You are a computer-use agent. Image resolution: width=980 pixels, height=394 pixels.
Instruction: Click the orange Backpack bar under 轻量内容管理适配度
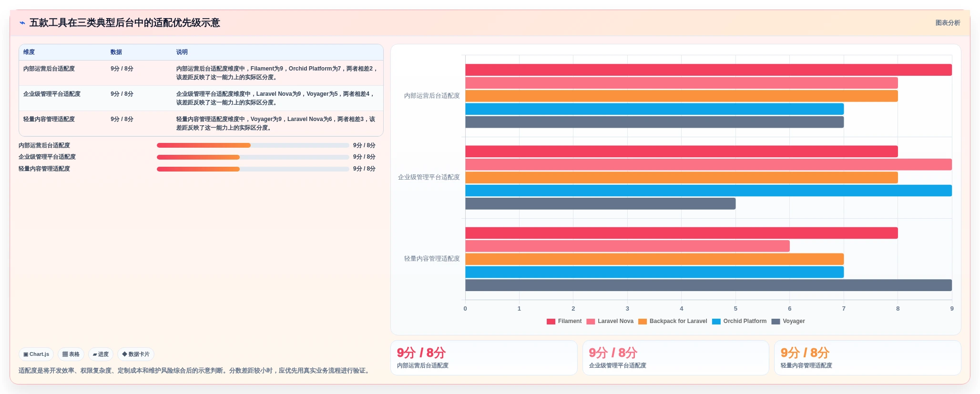654,259
